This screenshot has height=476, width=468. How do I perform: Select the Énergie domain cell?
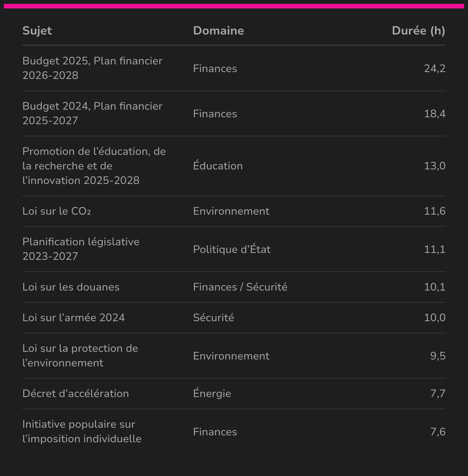tap(212, 394)
